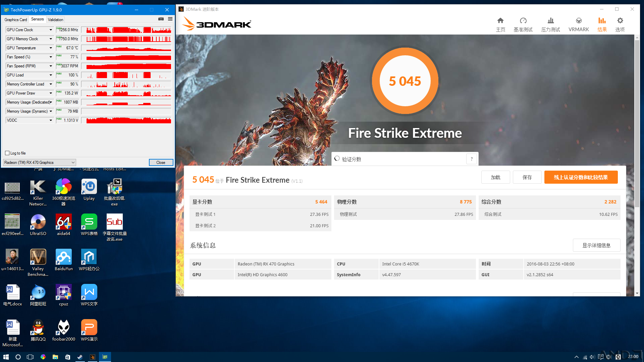Open the GPU-Z hamburger menu icon
This screenshot has width=644, height=362.
(170, 19)
